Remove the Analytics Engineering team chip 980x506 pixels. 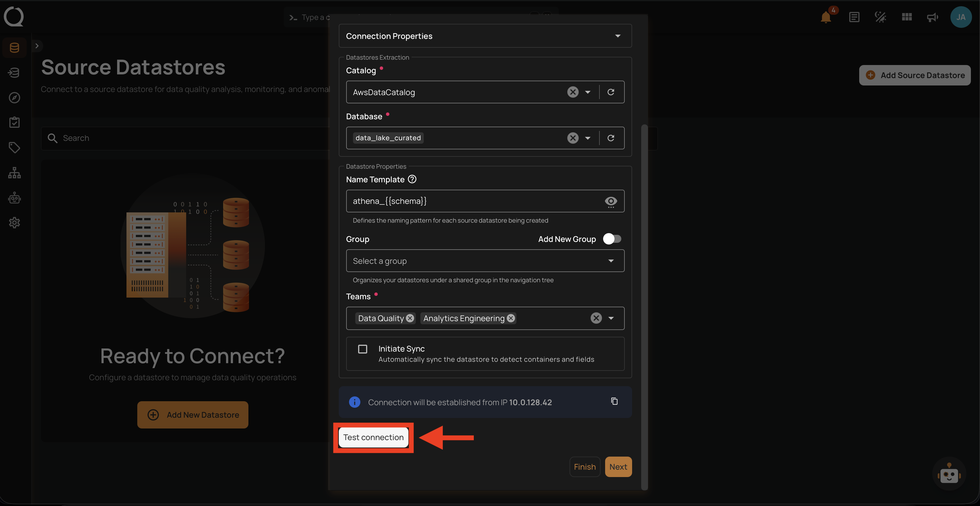(x=511, y=318)
